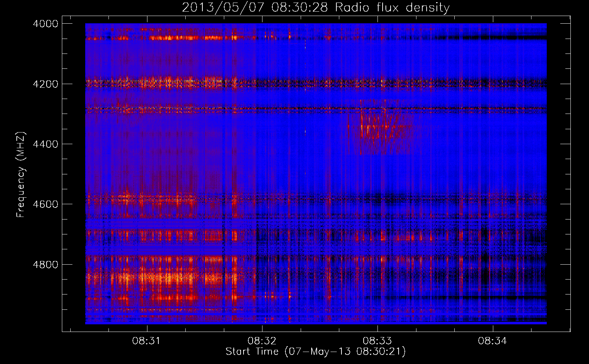Click the plot title '2013/05/07 08:30:28 Radio flux density'
589x364 pixels.
coord(316,7)
